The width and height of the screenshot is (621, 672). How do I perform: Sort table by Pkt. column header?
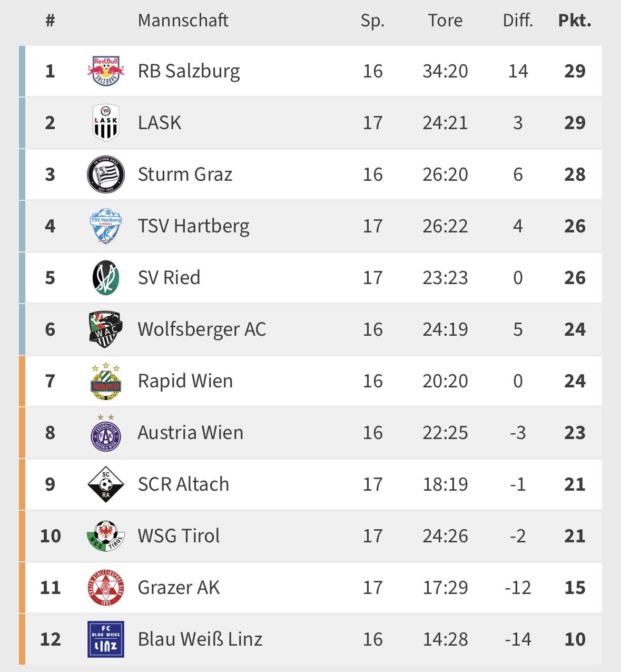point(575,21)
